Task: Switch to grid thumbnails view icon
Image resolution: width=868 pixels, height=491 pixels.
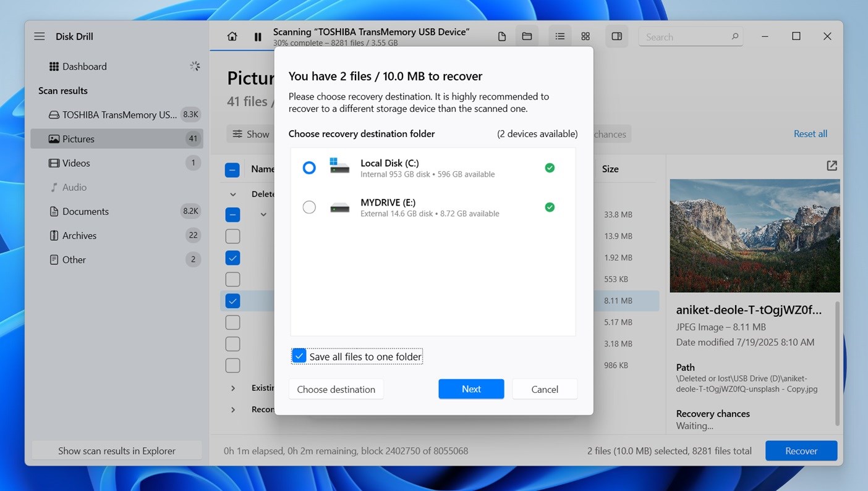Action: 585,36
